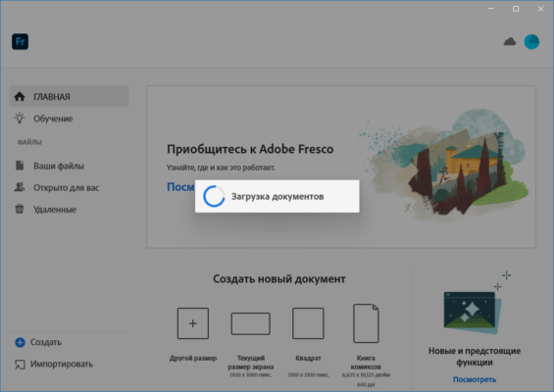
Task: Select the ГЛАВНАЯ home item in the sidebar
Action: 69,96
